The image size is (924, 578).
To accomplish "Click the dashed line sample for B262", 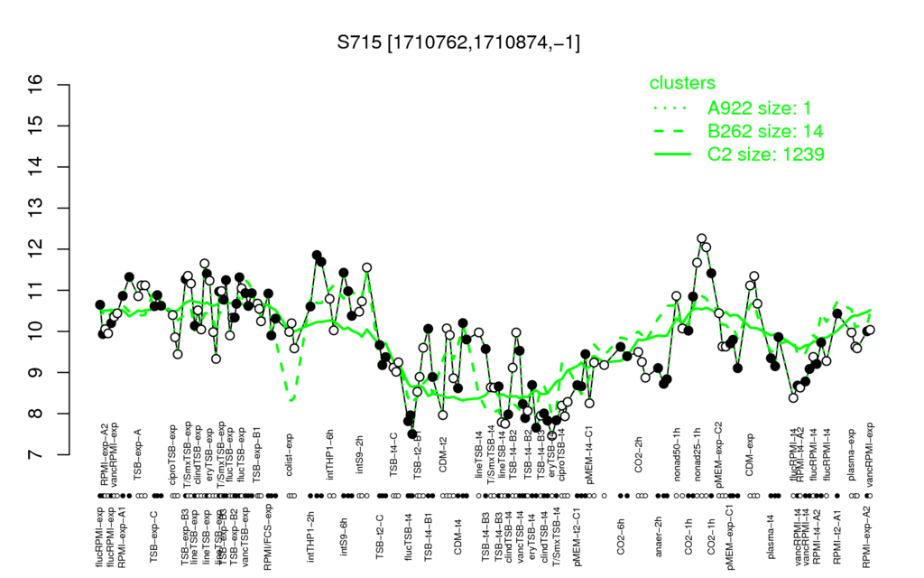I will coord(671,131).
